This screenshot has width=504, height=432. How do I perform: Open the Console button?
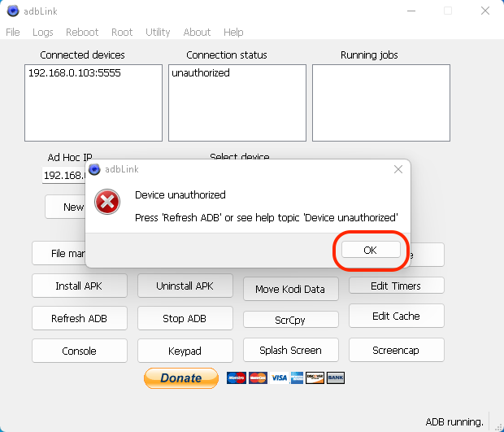[80, 351]
